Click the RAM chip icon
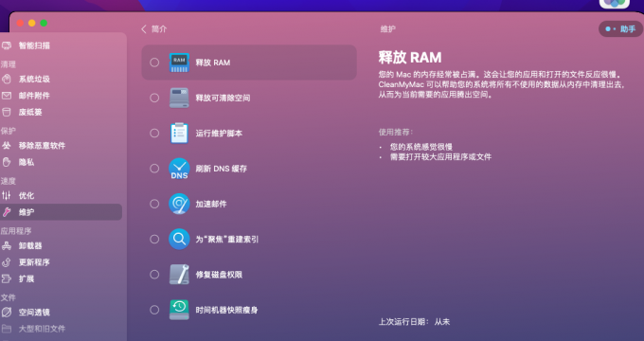Screen dimensions: 644x341 pyautogui.click(x=179, y=63)
